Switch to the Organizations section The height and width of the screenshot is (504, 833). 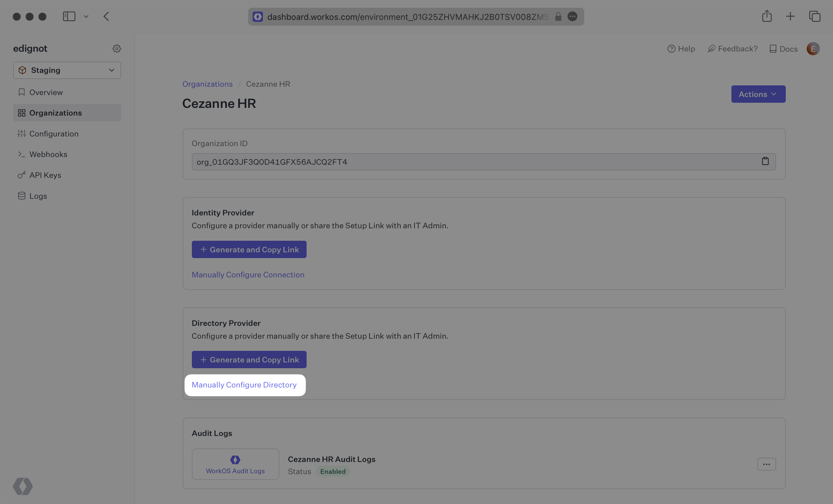56,113
